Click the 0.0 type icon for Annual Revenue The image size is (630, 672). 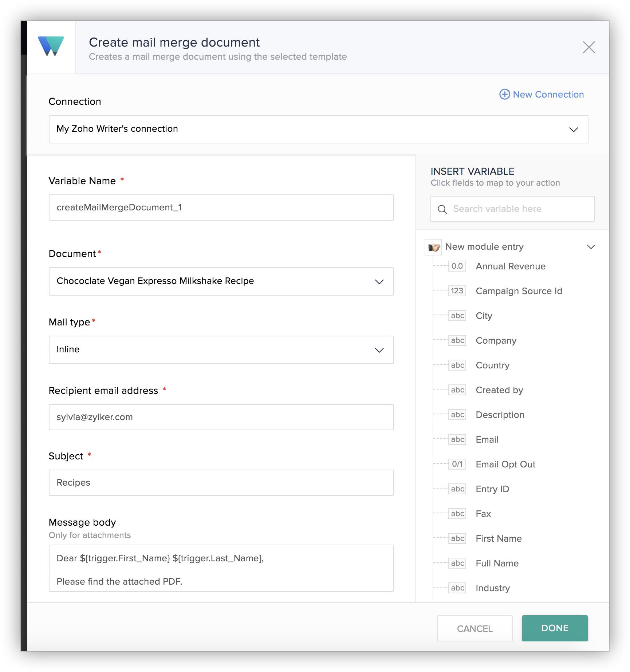(457, 266)
